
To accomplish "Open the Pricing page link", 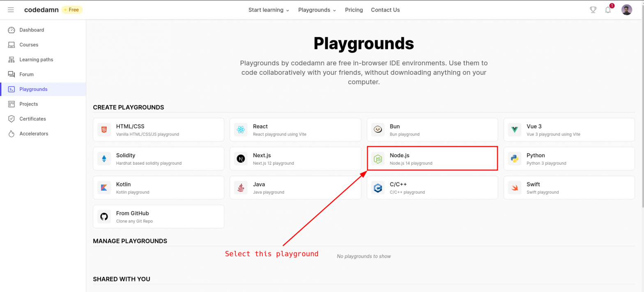I will (x=354, y=10).
